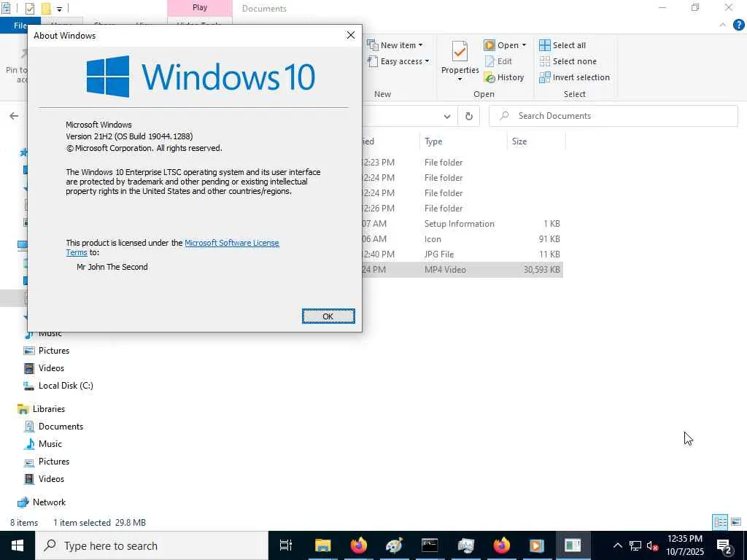Select Local Disk (C:) in navigation pane
Image resolution: width=747 pixels, height=560 pixels.
[58, 386]
